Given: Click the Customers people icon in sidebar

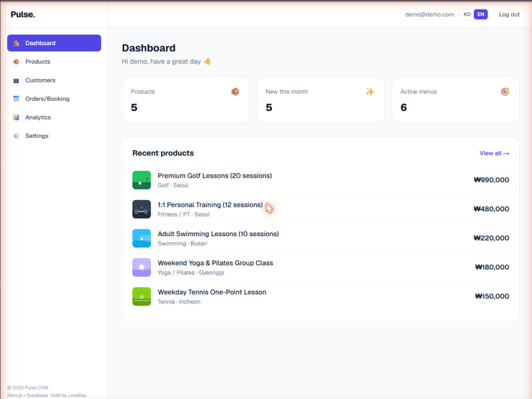Looking at the screenshot, I should coord(16,80).
